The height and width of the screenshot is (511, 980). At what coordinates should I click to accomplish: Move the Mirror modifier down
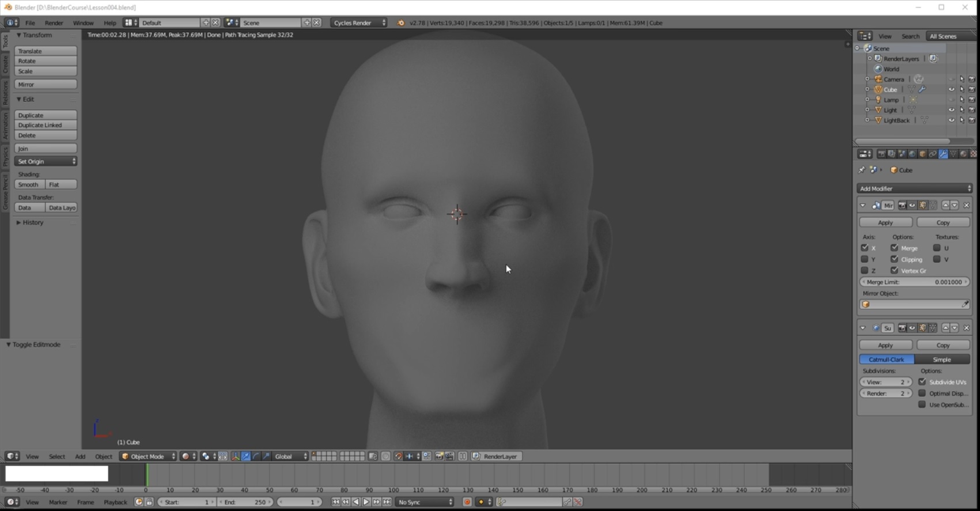point(955,205)
